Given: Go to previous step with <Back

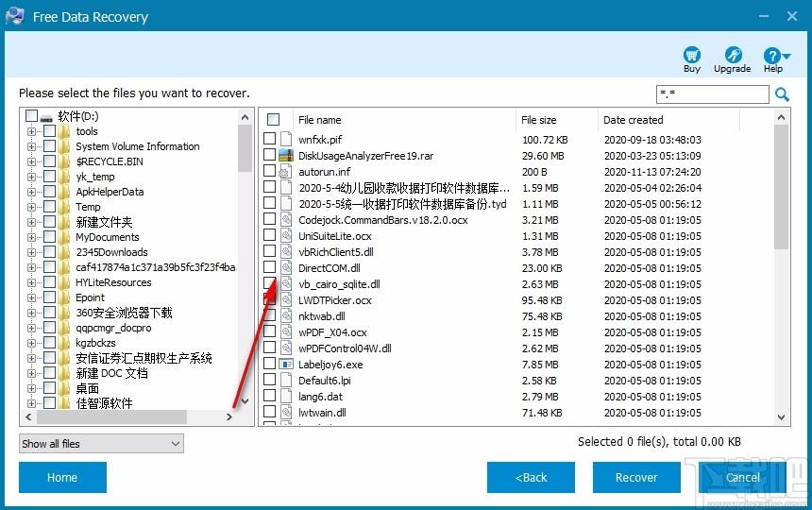Looking at the screenshot, I should pyautogui.click(x=531, y=477).
